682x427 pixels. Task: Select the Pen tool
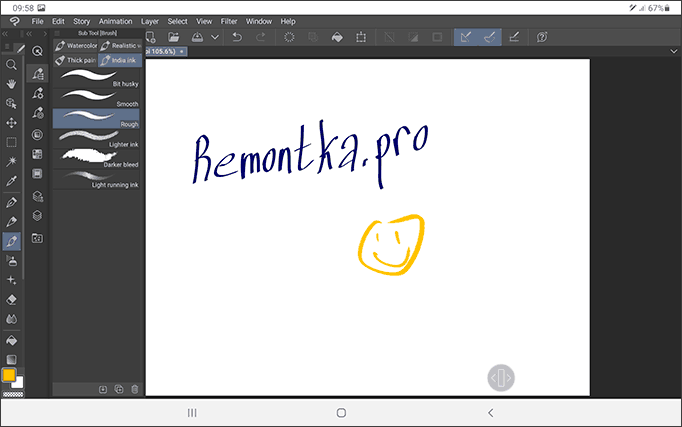point(11,202)
